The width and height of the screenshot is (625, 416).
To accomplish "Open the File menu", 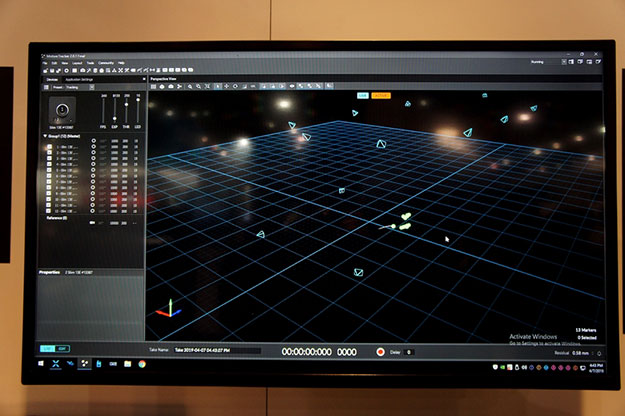I will (x=45, y=62).
